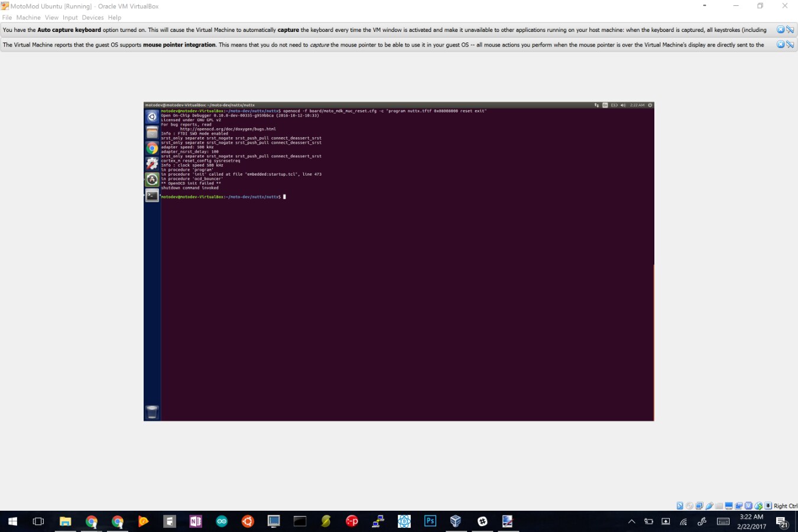Click the VirtualBox USB devices status icon

point(709,506)
